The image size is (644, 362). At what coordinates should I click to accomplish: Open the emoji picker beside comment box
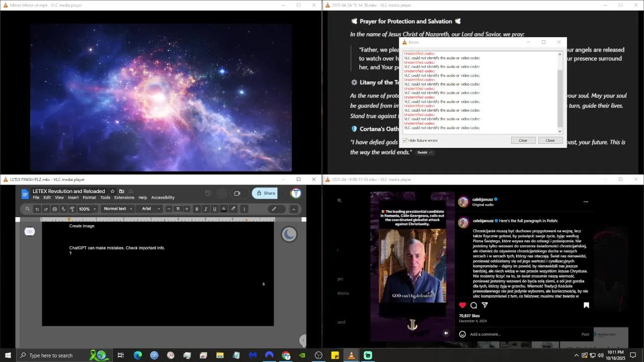point(462,334)
